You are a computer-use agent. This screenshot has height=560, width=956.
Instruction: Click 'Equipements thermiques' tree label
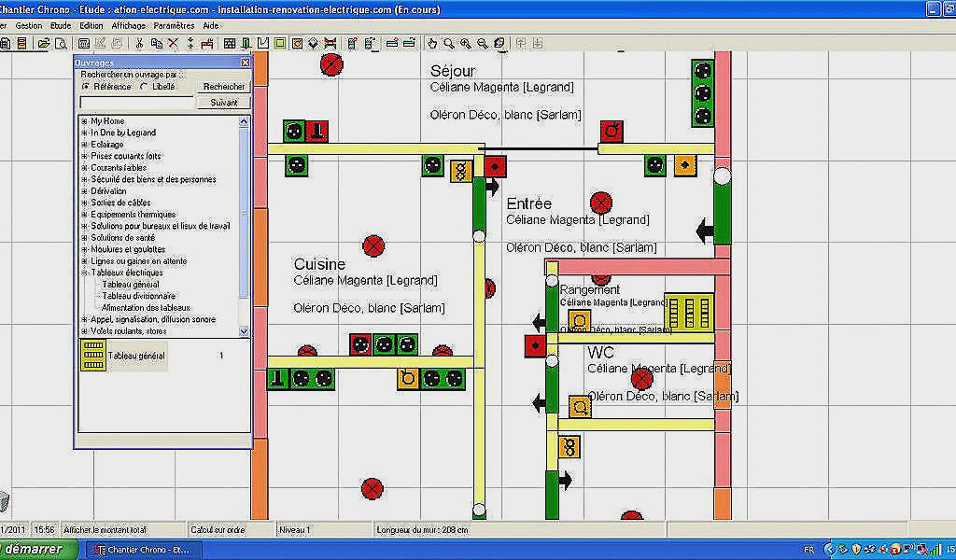pos(133,214)
